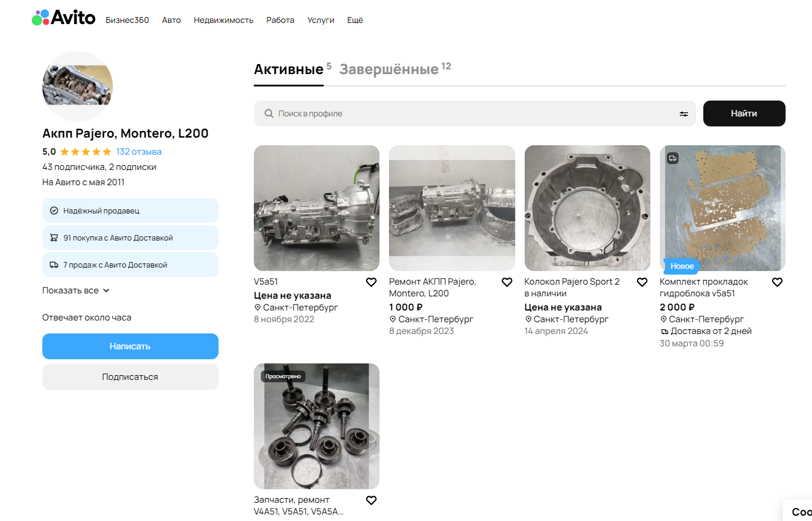
Task: Click the 7 продаж с Авито Доставкой badge
Action: [x=130, y=265]
